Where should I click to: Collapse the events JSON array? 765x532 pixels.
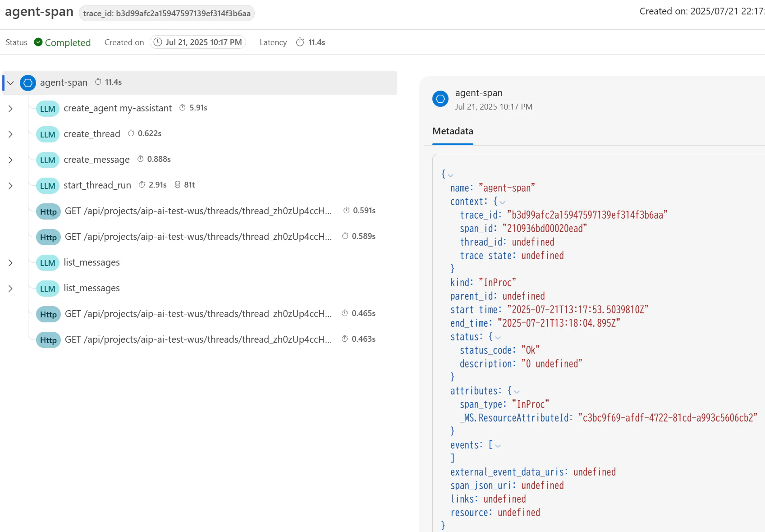pos(498,445)
